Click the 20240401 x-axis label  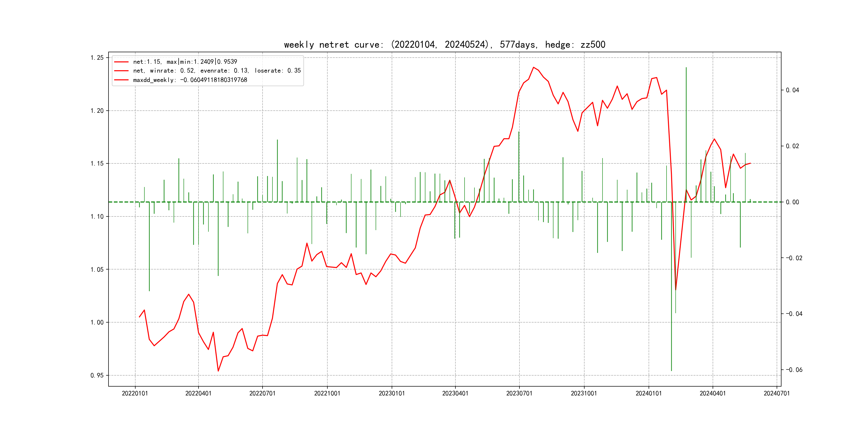(x=712, y=393)
